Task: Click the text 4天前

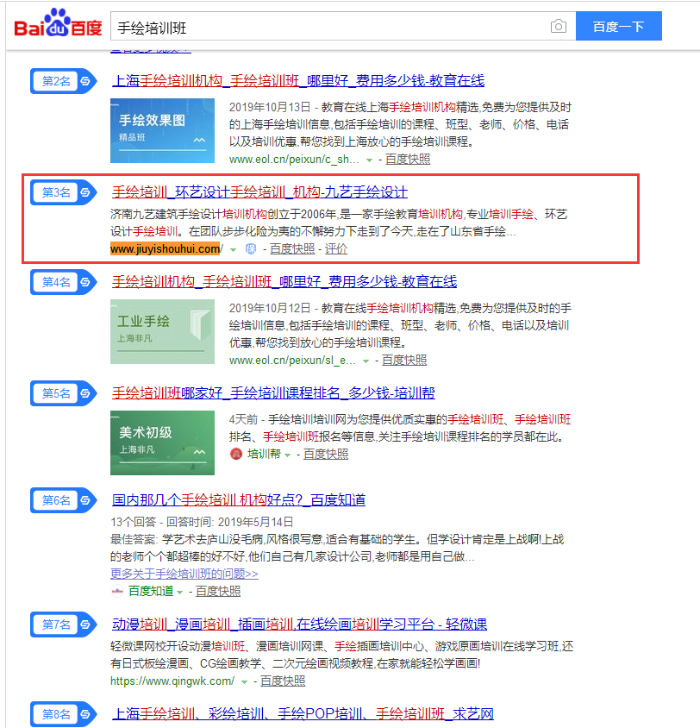Action: click(243, 420)
